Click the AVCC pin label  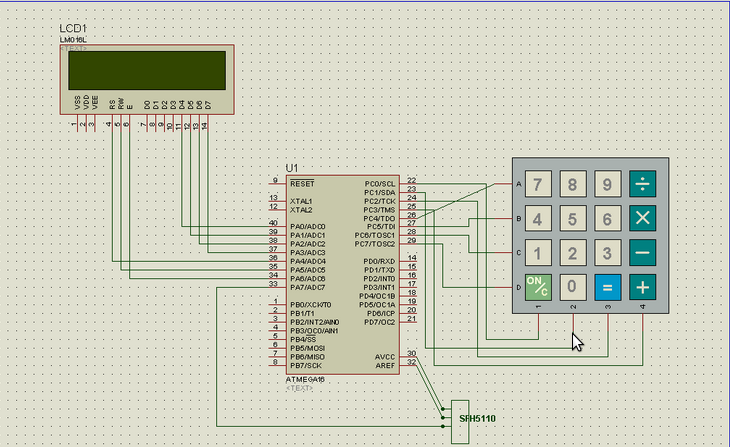pyautogui.click(x=385, y=357)
